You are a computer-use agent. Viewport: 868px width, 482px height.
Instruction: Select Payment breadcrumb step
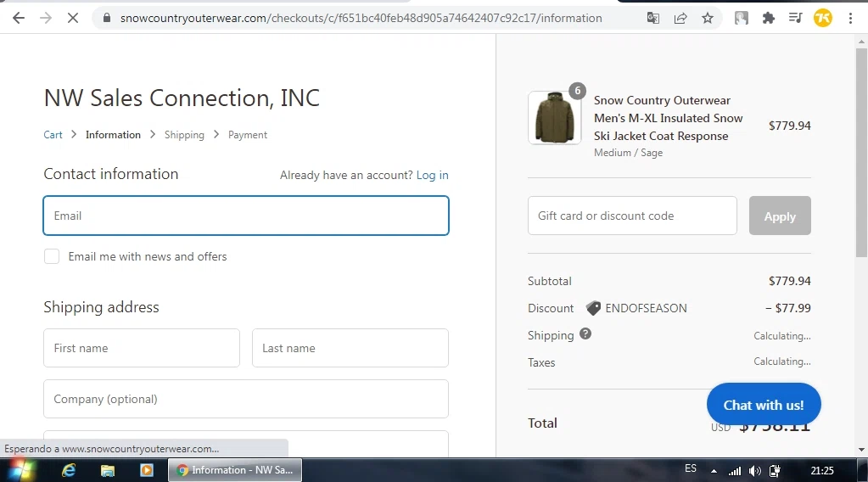pyautogui.click(x=248, y=134)
